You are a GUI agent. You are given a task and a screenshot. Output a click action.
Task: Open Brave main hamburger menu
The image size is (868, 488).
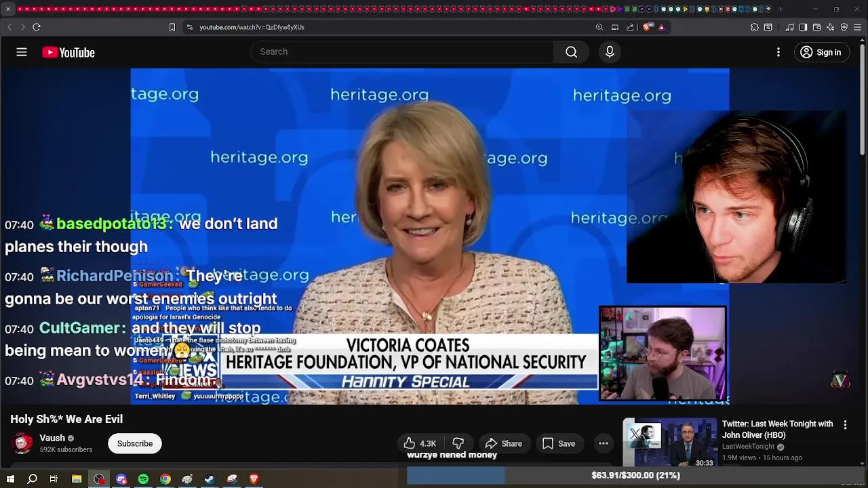point(858,27)
